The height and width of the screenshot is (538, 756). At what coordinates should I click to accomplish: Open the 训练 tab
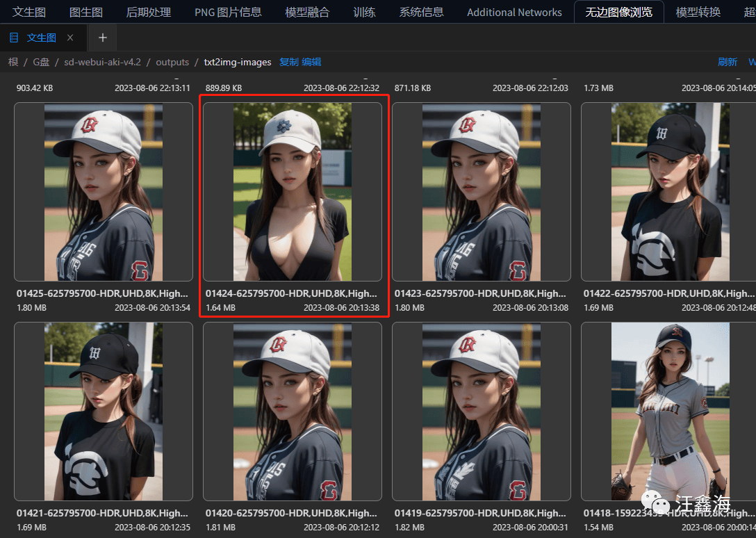tap(364, 12)
